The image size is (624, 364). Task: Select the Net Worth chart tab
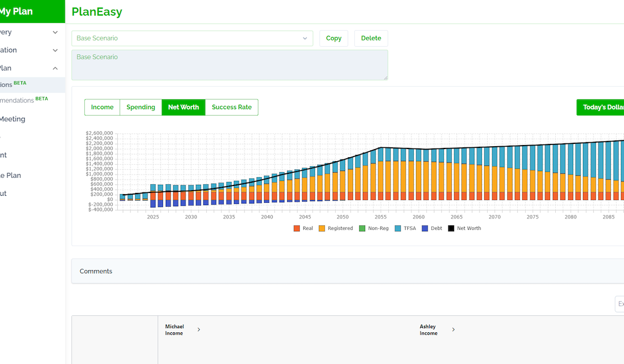184,107
